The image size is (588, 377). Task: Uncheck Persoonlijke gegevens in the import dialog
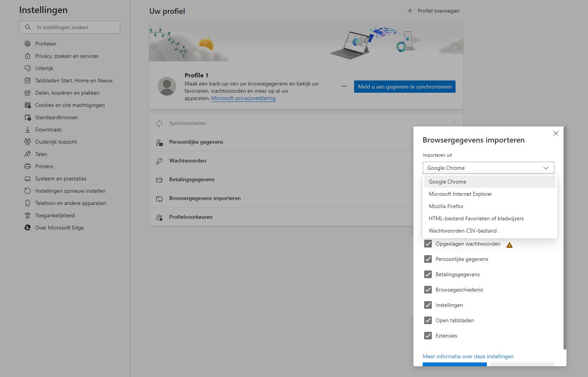click(x=428, y=259)
